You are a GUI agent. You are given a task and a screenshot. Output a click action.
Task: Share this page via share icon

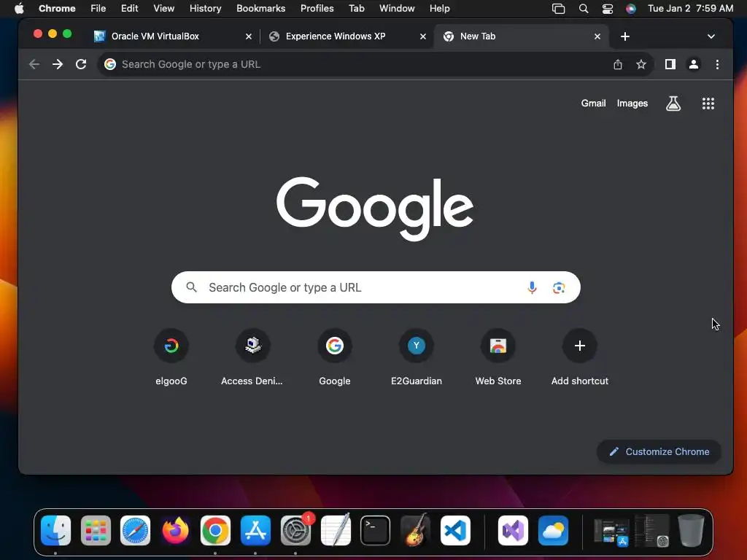(617, 64)
